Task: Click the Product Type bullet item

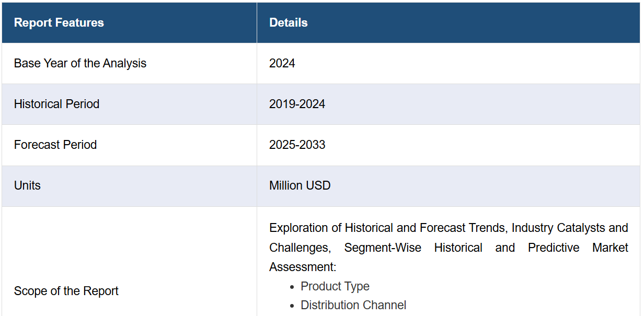Action: pyautogui.click(x=335, y=286)
